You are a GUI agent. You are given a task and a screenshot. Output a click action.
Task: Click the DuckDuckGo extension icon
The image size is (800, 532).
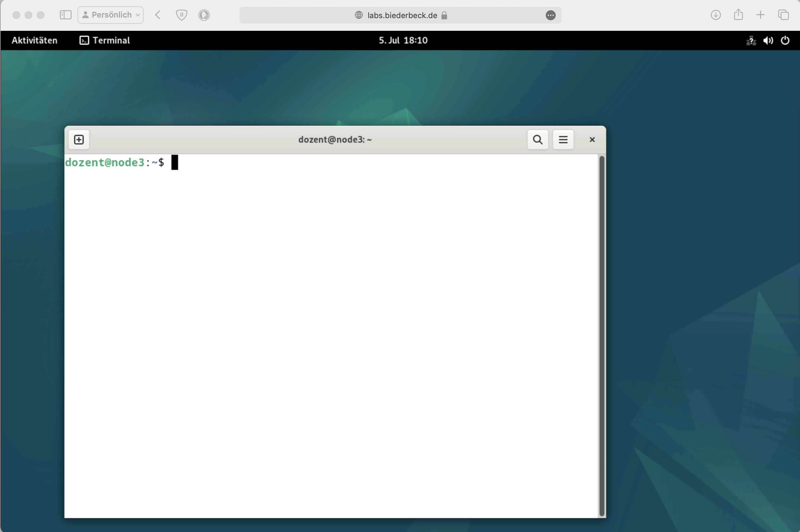[x=204, y=15]
